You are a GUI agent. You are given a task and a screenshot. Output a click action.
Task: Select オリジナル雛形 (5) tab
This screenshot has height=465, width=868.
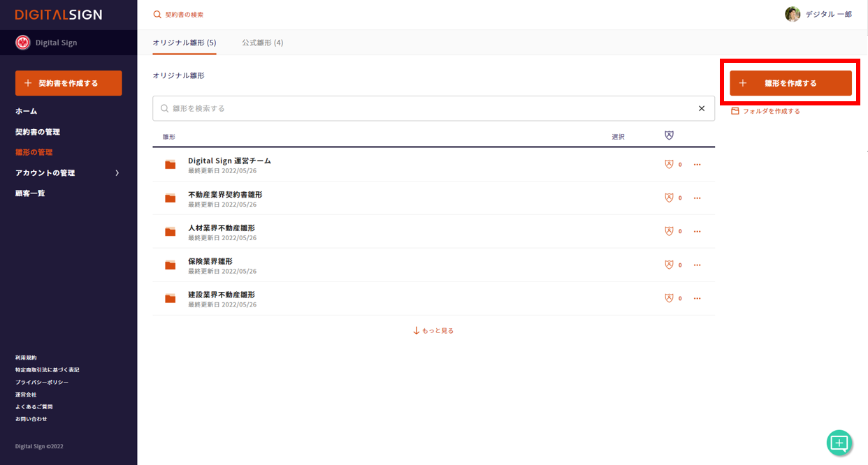pyautogui.click(x=185, y=43)
